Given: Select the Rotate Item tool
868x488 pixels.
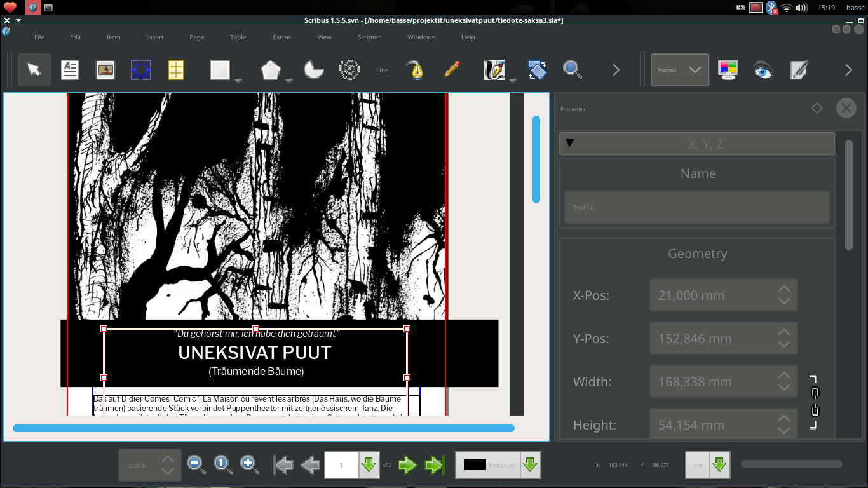Looking at the screenshot, I should [536, 70].
